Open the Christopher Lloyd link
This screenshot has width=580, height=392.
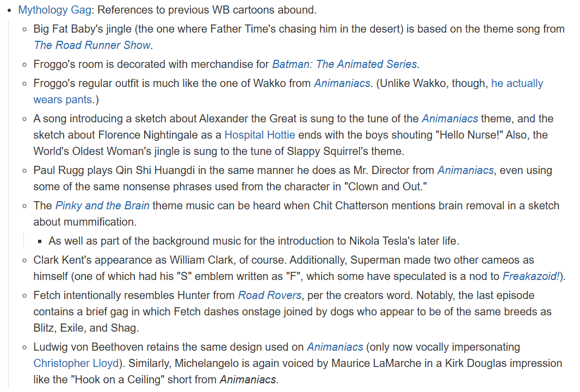pyautogui.click(x=76, y=364)
